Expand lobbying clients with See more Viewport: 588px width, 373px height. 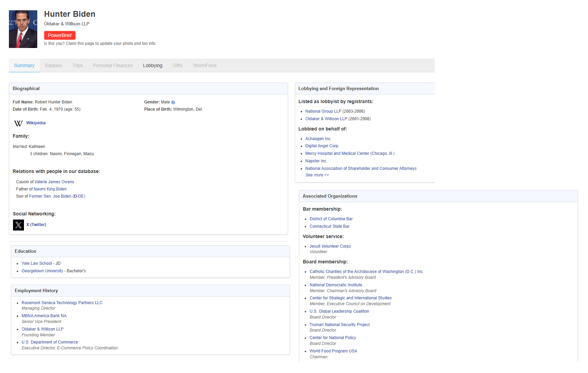[x=317, y=175]
